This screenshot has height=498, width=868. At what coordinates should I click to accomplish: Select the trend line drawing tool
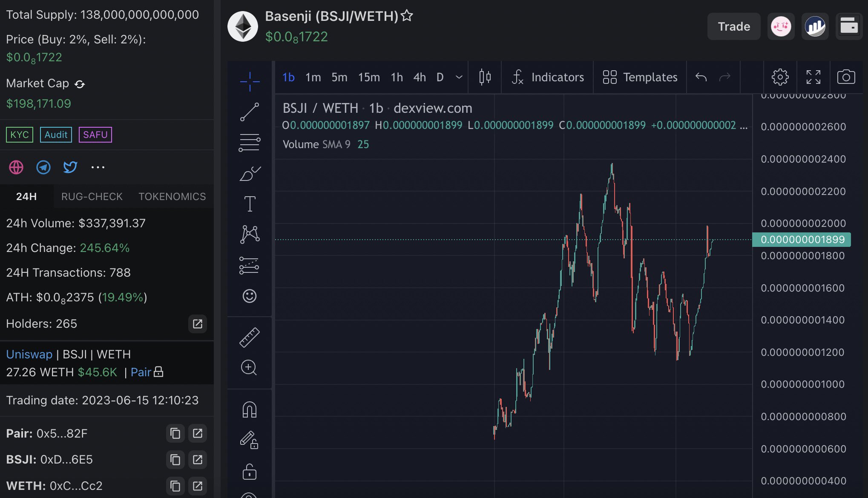(250, 112)
